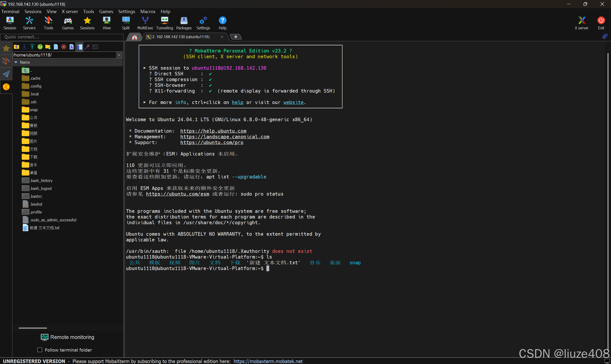The width and height of the screenshot is (611, 364).
Task: Toggle hidden files display icon
Action: pyautogui.click(x=79, y=47)
